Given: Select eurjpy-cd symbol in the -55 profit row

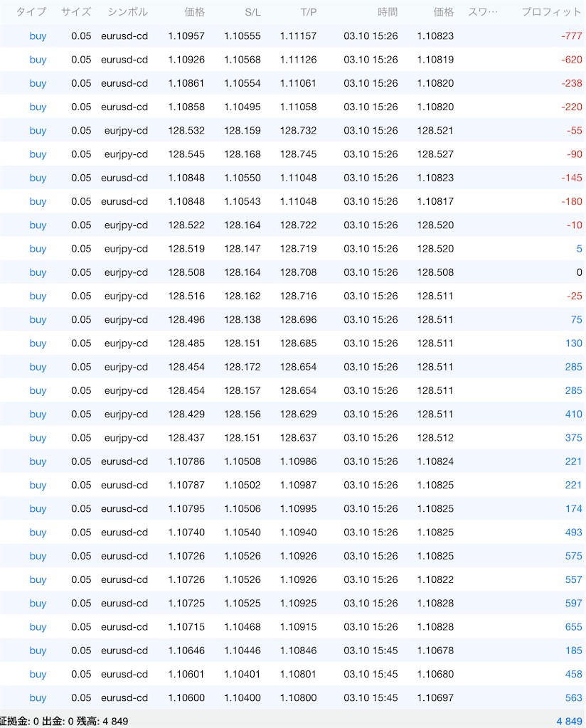Looking at the screenshot, I should (127, 131).
